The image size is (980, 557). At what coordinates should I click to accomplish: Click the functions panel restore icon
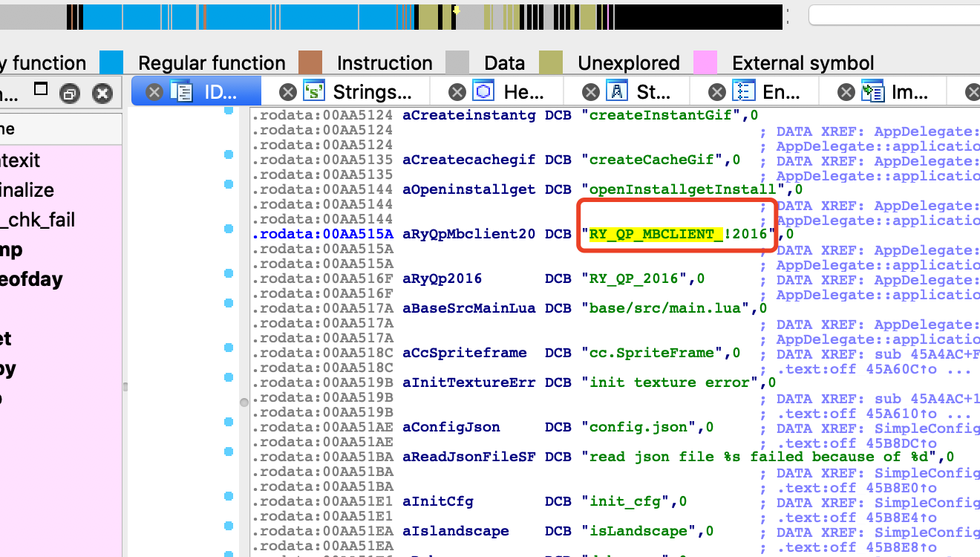[70, 94]
